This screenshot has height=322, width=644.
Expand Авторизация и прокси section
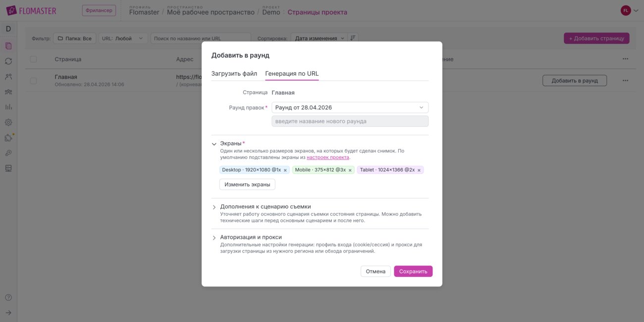[x=214, y=238]
